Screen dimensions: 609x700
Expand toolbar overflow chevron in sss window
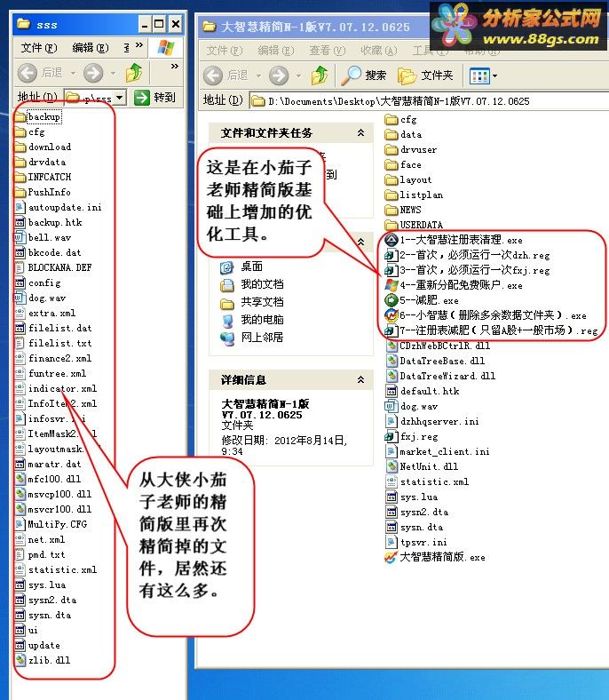click(175, 67)
